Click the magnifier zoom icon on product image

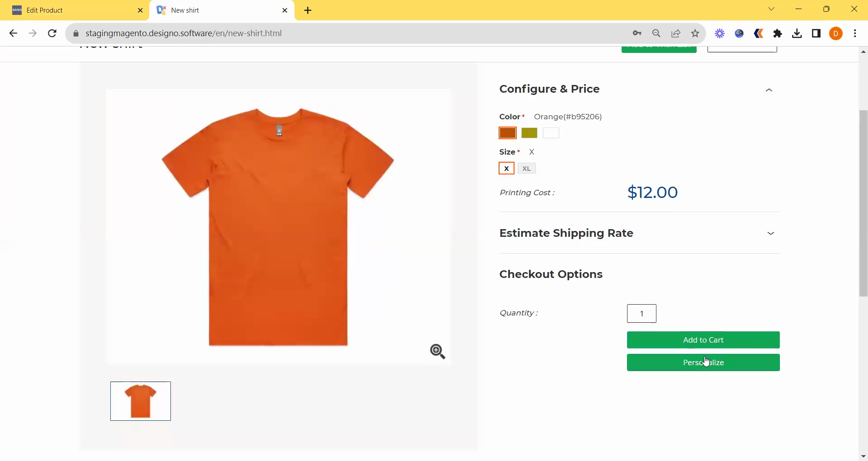[437, 351]
